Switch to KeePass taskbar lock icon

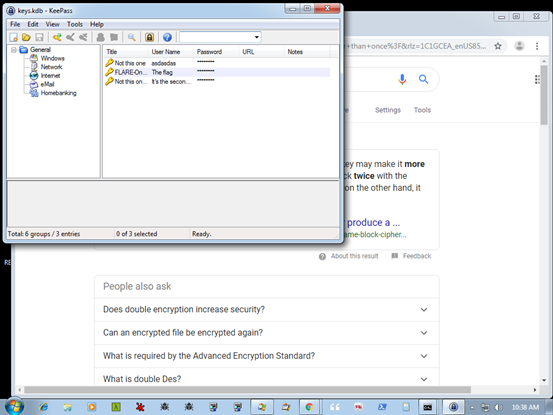454,407
